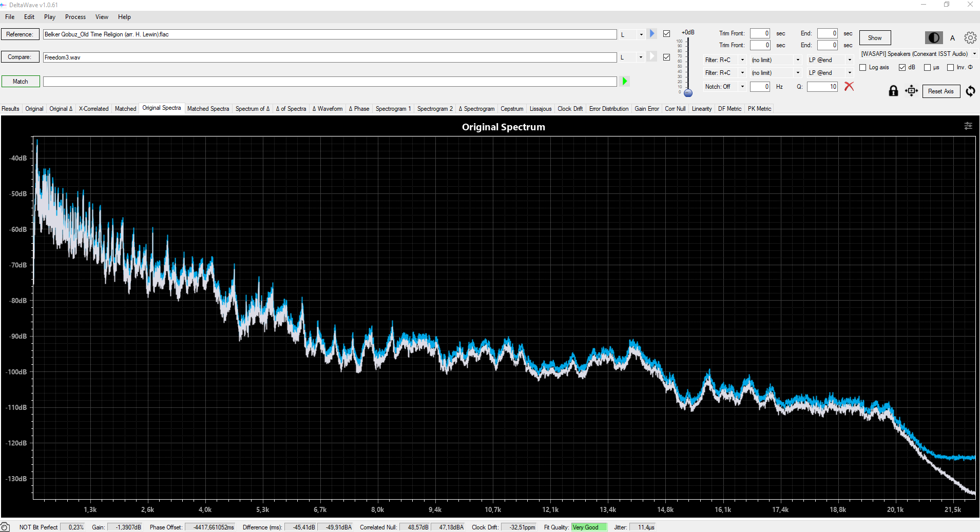This screenshot has height=532, width=980.
Task: Click the compare trim End seconds field
Action: click(828, 45)
